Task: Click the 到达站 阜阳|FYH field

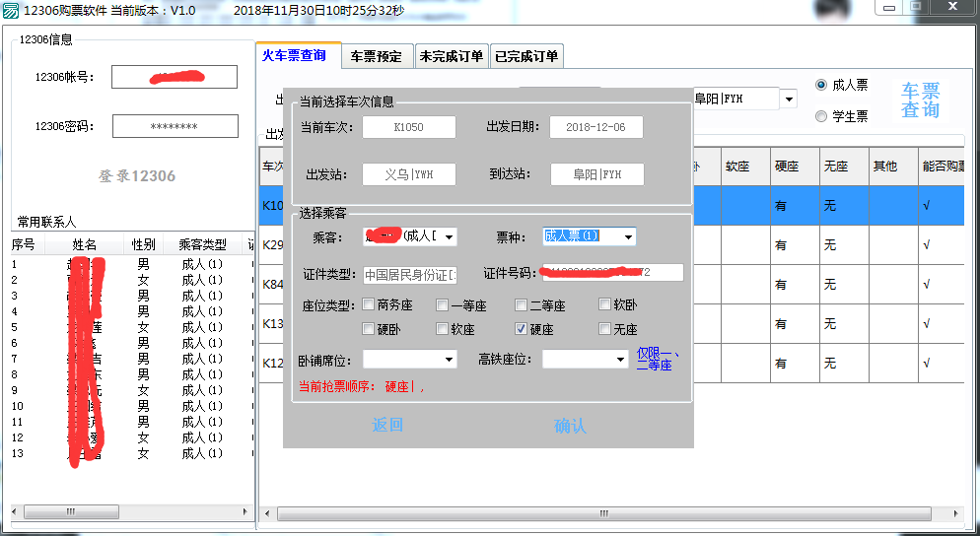Action: tap(596, 174)
